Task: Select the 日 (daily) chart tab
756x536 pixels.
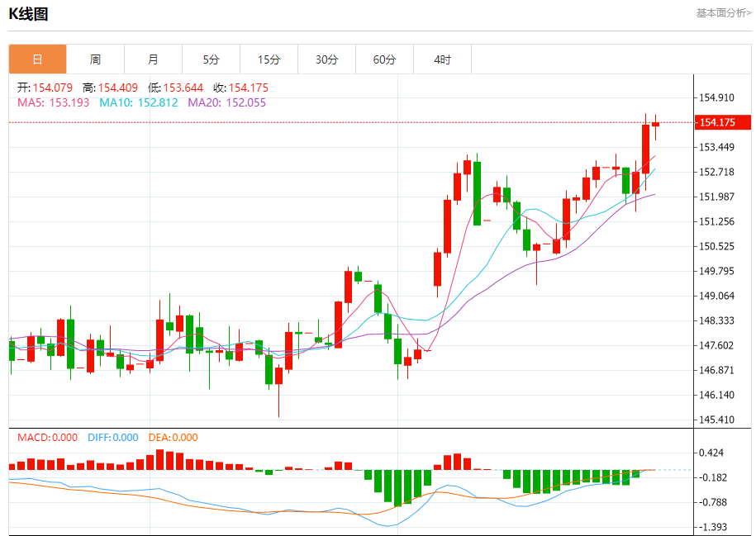Action: 37,59
